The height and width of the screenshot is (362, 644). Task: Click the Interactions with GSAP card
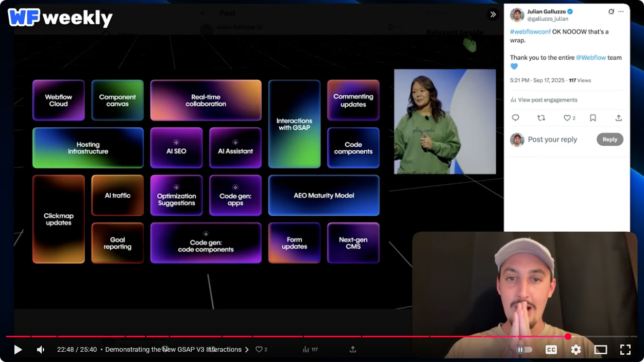point(294,124)
